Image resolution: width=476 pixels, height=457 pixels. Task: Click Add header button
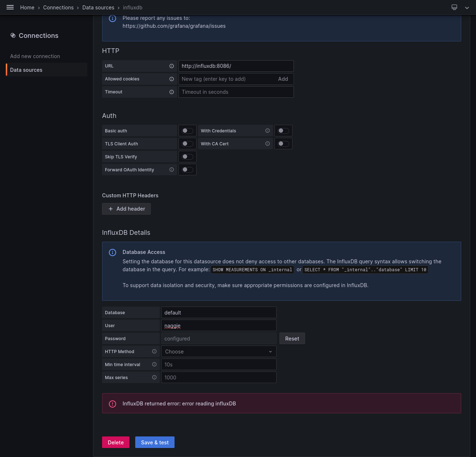tap(126, 209)
